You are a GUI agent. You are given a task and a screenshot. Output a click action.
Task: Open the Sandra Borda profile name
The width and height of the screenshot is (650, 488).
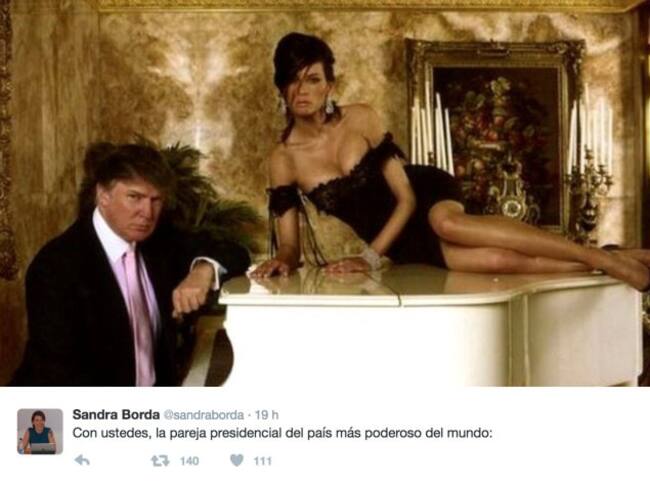[116, 414]
